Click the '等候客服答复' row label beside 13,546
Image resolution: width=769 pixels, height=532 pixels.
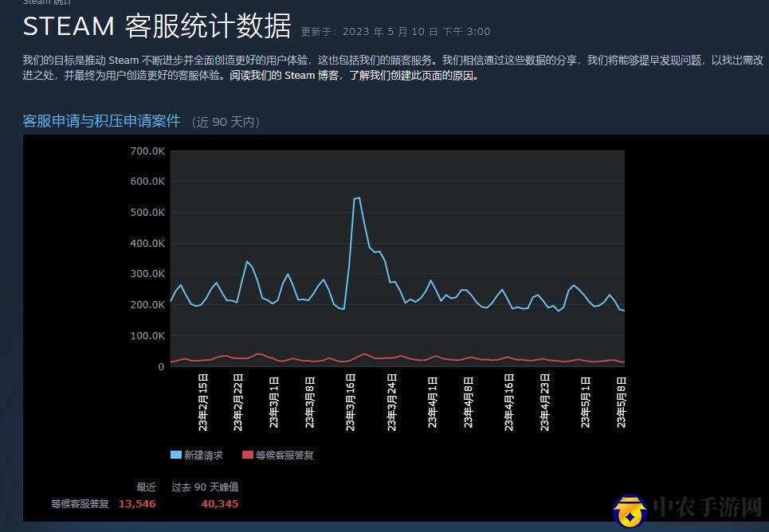[80, 504]
